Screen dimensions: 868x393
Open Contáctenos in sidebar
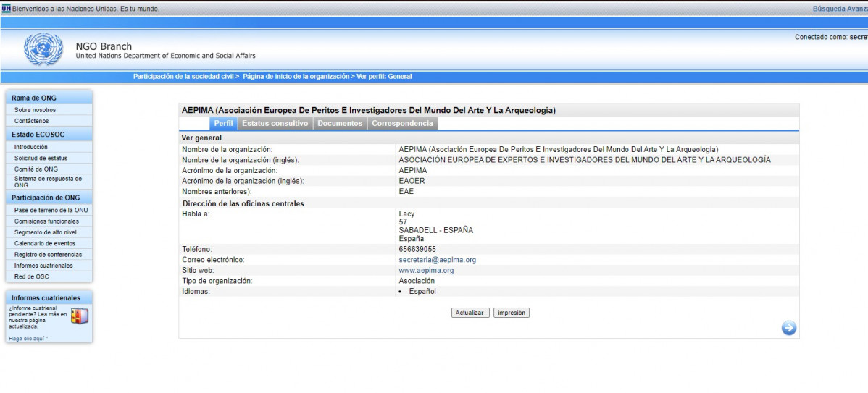coord(32,121)
